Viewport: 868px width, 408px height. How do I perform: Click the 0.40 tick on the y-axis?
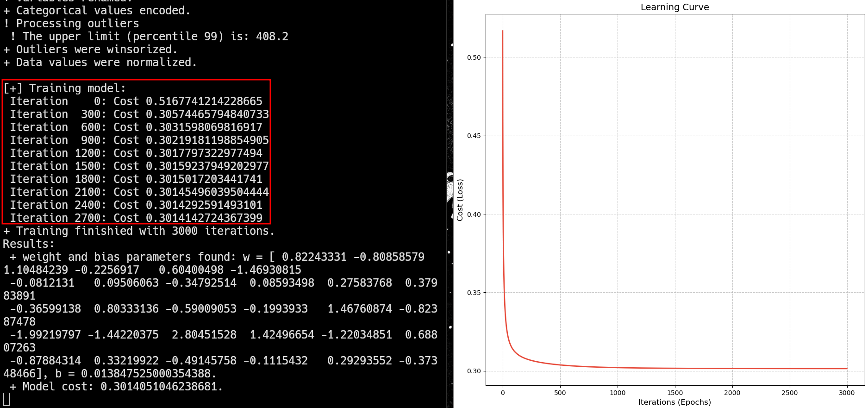[x=474, y=214]
